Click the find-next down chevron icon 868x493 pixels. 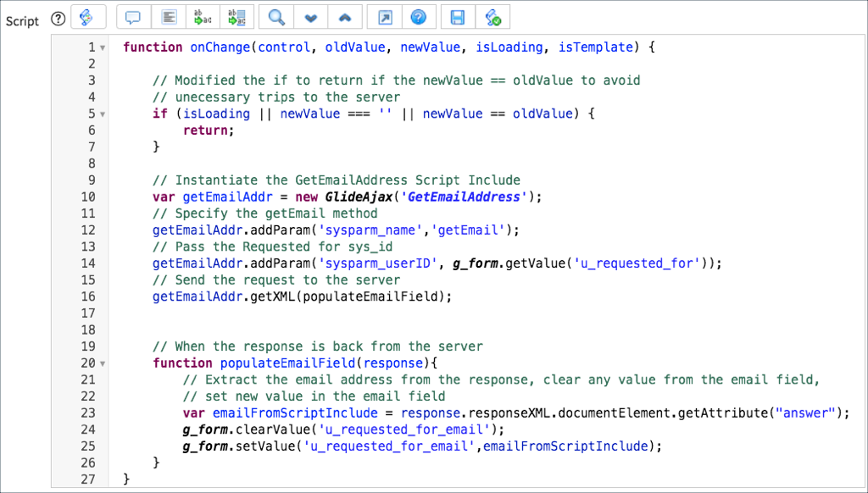click(310, 16)
